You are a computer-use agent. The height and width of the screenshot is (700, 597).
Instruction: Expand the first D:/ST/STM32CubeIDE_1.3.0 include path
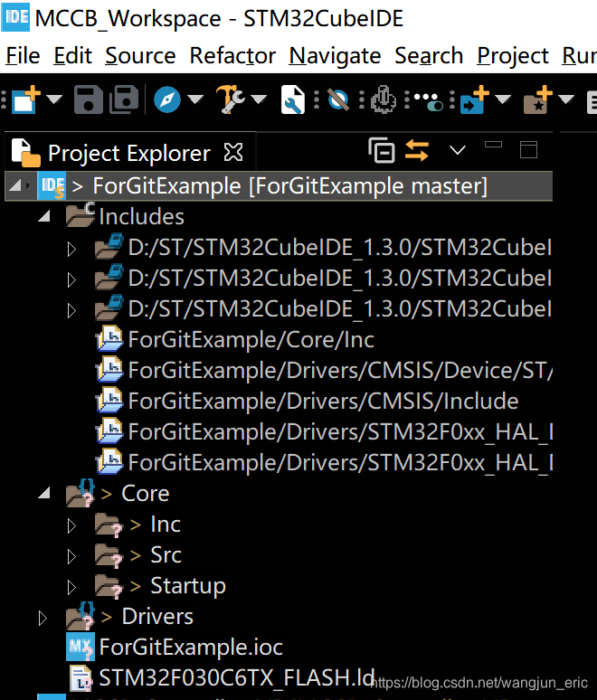click(71, 249)
